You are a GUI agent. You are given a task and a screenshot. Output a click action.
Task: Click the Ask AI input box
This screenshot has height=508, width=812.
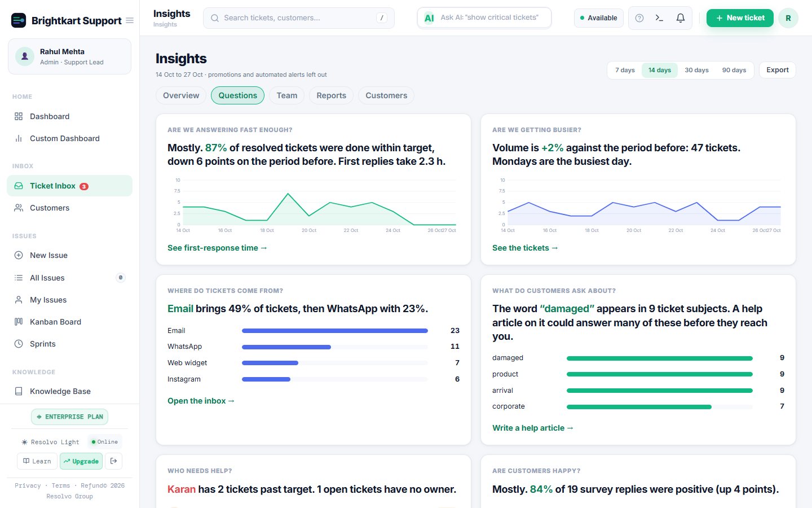click(x=484, y=18)
